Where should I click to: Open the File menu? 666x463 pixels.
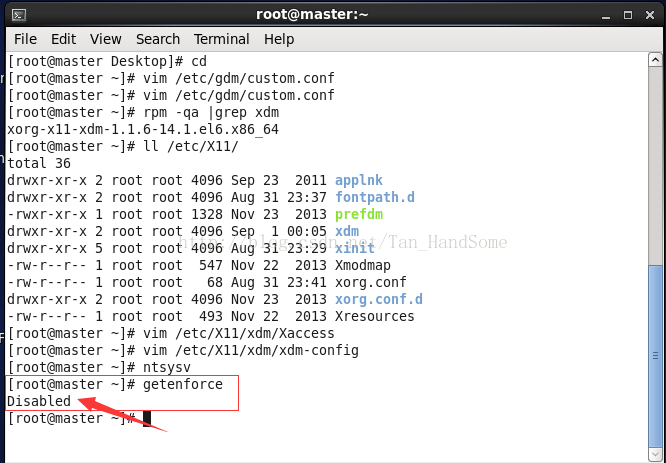pyautogui.click(x=25, y=39)
